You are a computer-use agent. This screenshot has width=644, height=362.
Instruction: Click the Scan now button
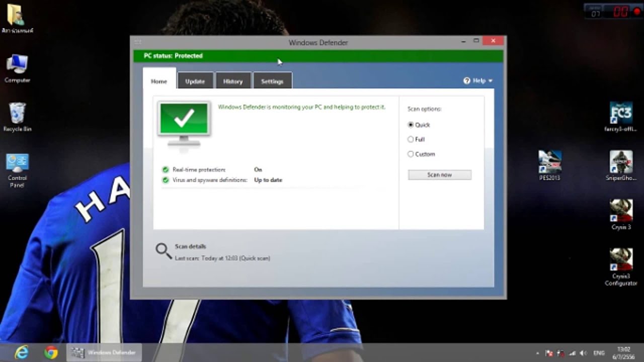(x=440, y=175)
